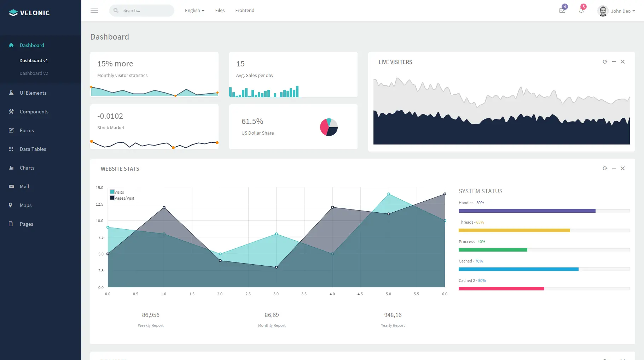Screen dimensions: 644x360
Task: Toggle Pages/Visit series in chart legend
Action: click(122, 198)
